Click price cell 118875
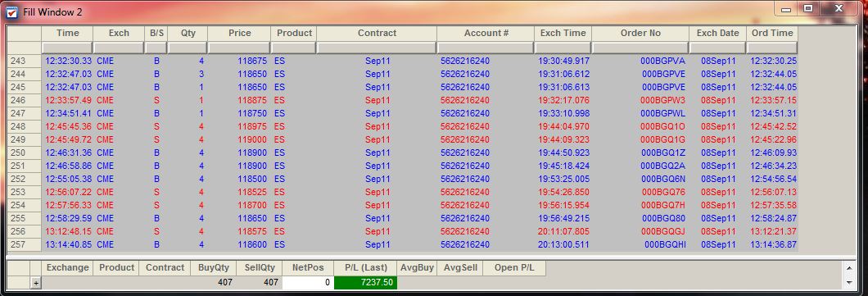 click(x=252, y=100)
